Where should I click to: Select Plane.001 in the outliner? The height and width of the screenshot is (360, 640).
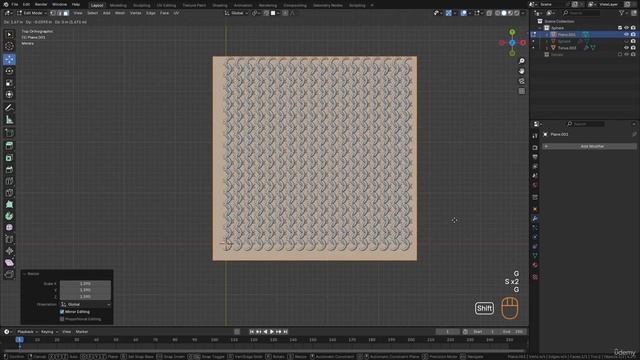(567, 35)
